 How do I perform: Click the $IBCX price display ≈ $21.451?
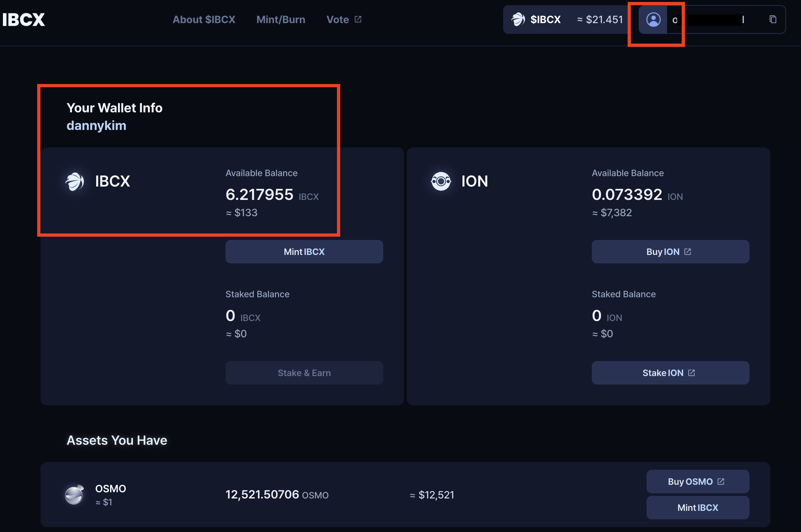coord(600,19)
